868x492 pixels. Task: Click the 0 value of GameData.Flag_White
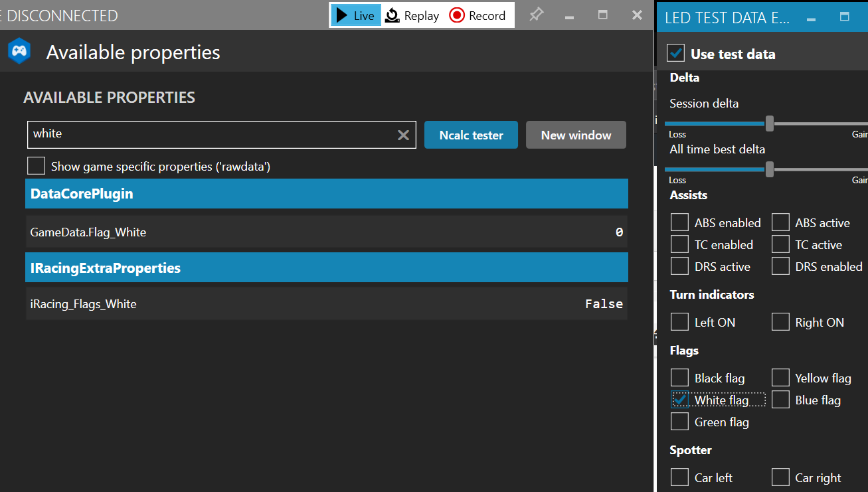click(619, 232)
